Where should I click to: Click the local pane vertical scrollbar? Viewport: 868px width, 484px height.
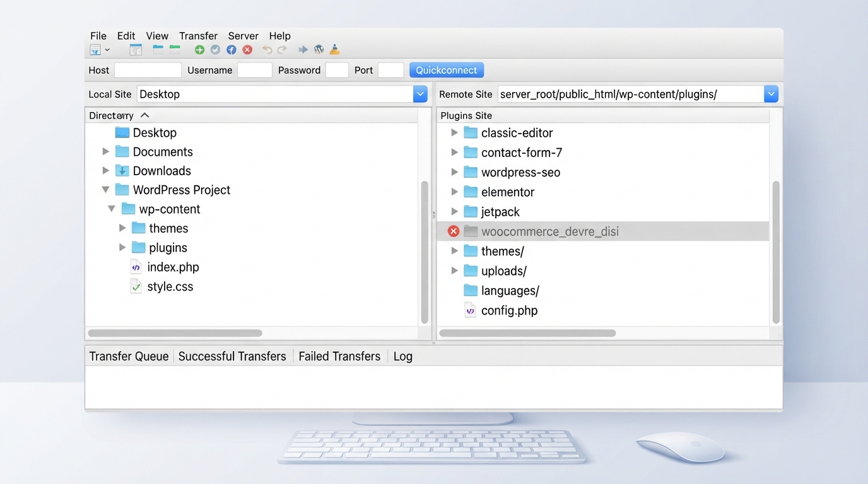pos(425,252)
